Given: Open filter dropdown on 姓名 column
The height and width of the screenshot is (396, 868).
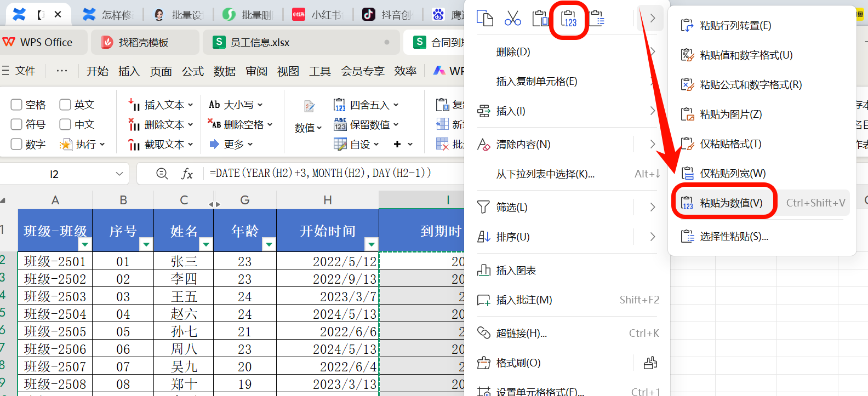Looking at the screenshot, I should pos(206,244).
